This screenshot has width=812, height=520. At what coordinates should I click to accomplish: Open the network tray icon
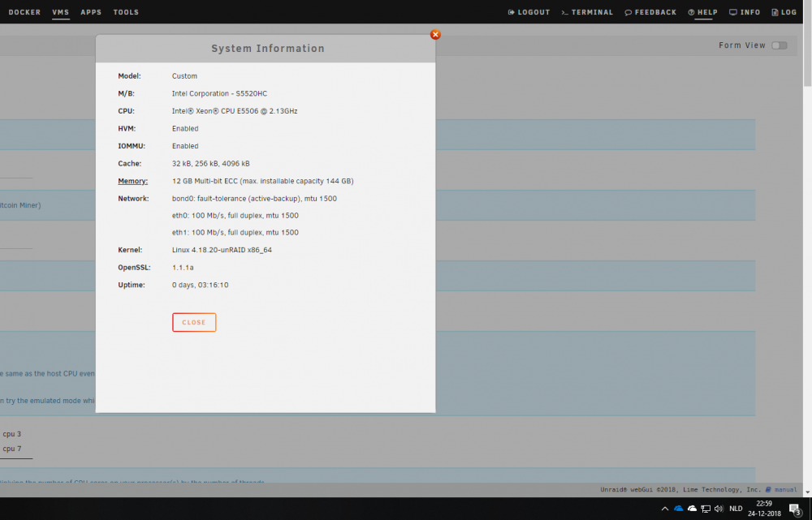[x=706, y=509]
